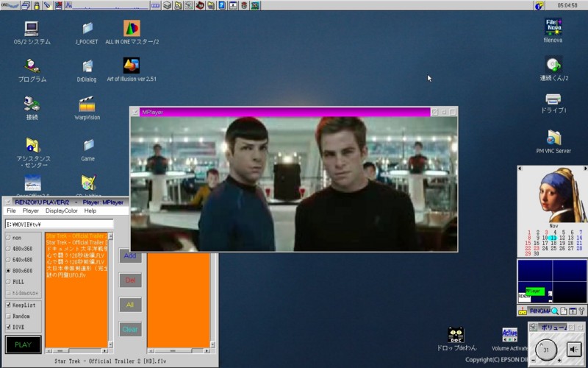
Task: Open the プログラム desktop icon
Action: coord(32,66)
